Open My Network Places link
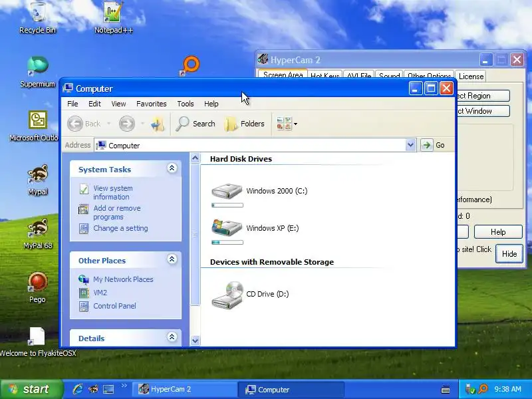 (x=123, y=279)
